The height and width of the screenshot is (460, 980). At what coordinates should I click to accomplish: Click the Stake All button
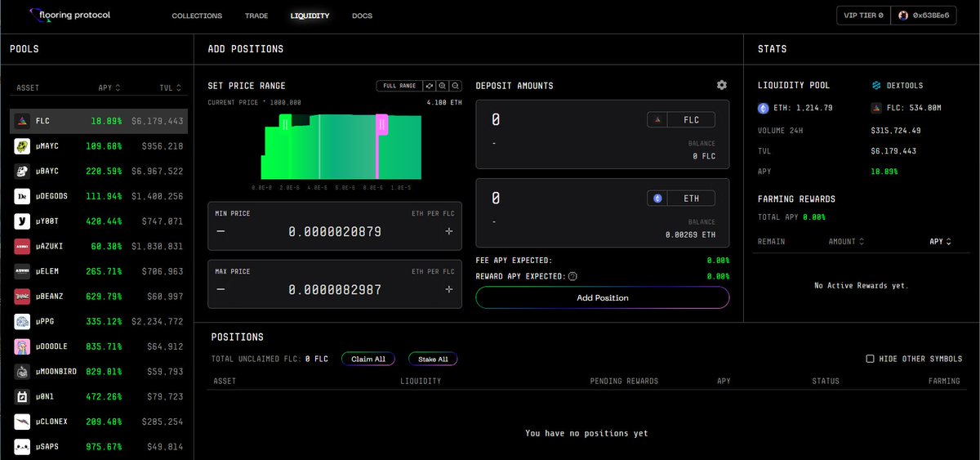pos(433,359)
